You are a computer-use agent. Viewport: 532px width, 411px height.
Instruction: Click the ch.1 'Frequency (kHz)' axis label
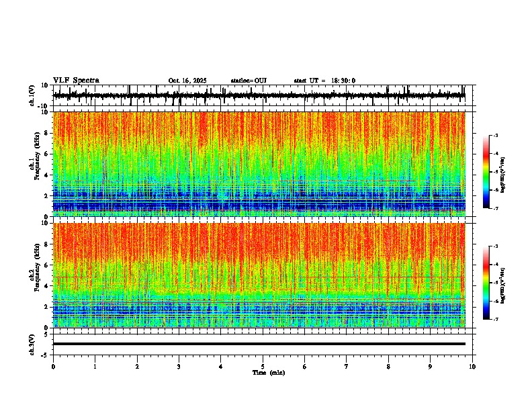[37, 156]
